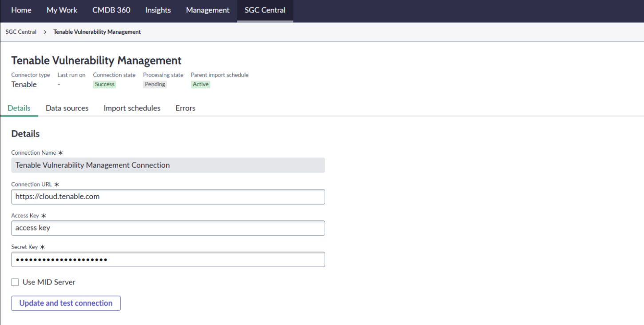This screenshot has height=325, width=644.
Task: Click the breadcrumb chevron separator
Action: [45, 32]
